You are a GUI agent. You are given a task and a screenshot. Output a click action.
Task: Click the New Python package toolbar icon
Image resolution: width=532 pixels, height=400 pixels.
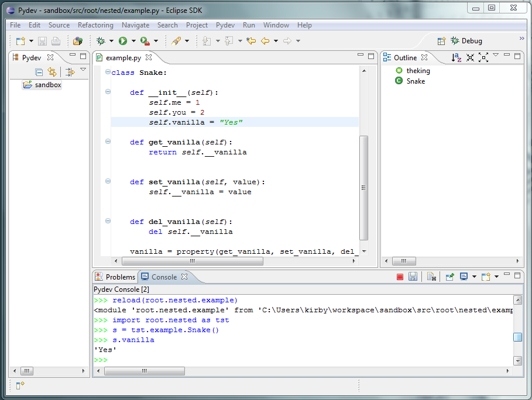point(78,41)
